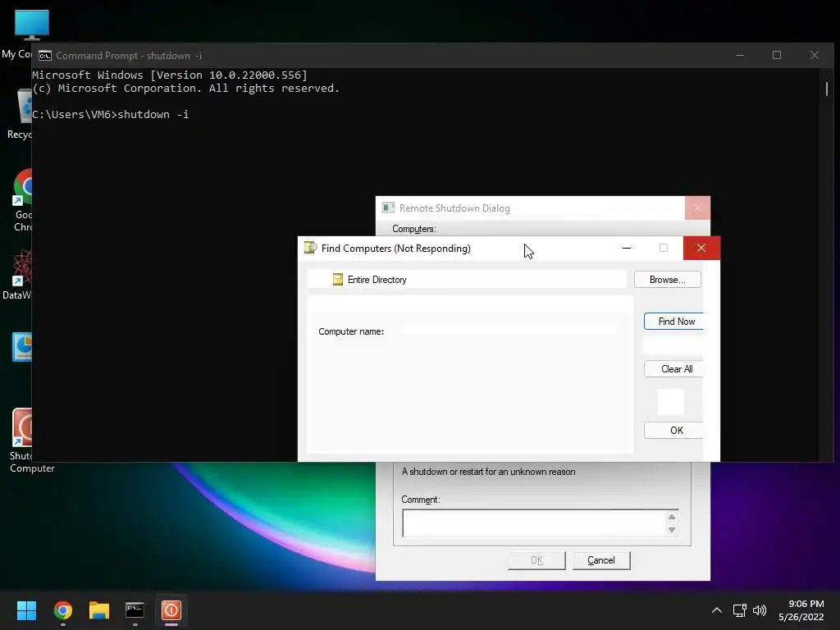Viewport: 840px width, 630px height.
Task: Show hidden system tray icons
Action: (x=717, y=610)
